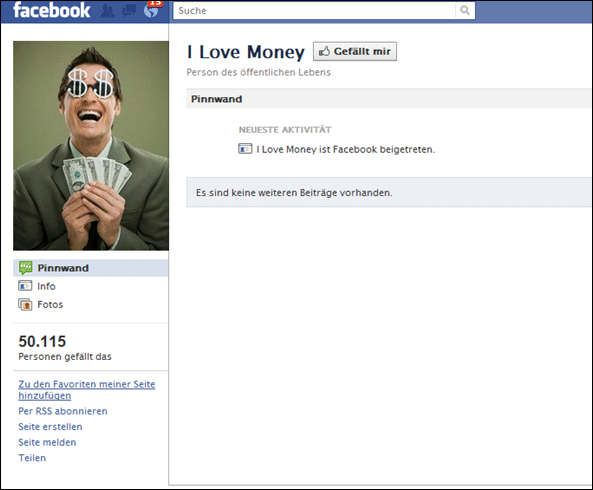Open the notifications globe icon
593x490 pixels.
(152, 11)
